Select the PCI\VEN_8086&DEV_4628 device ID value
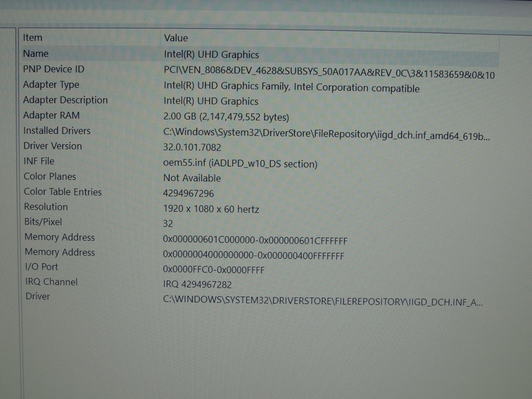Image resolution: width=532 pixels, height=399 pixels. 329,72
